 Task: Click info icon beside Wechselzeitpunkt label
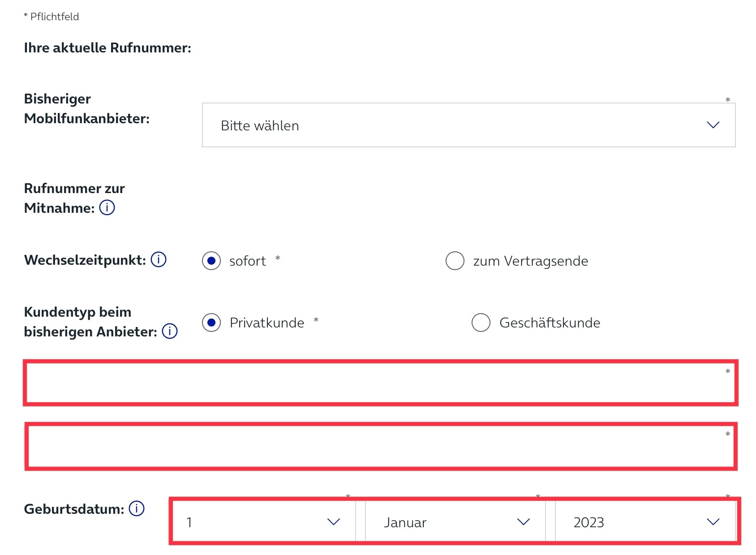coord(159,259)
